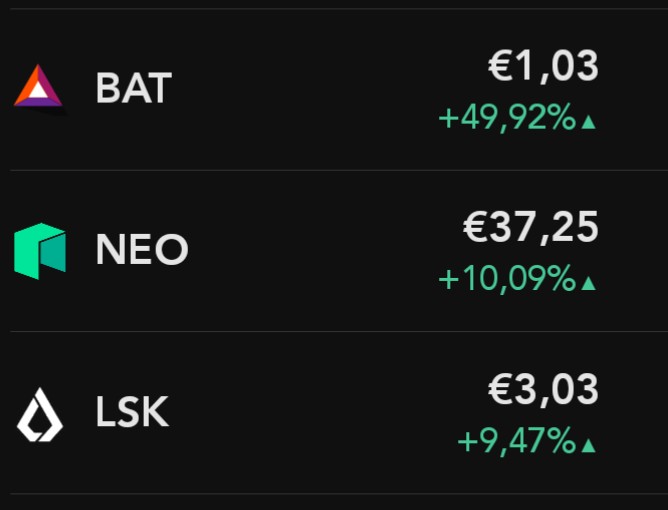Click the +9,47% change for LSK
This screenshot has height=510, width=668.
(x=516, y=441)
